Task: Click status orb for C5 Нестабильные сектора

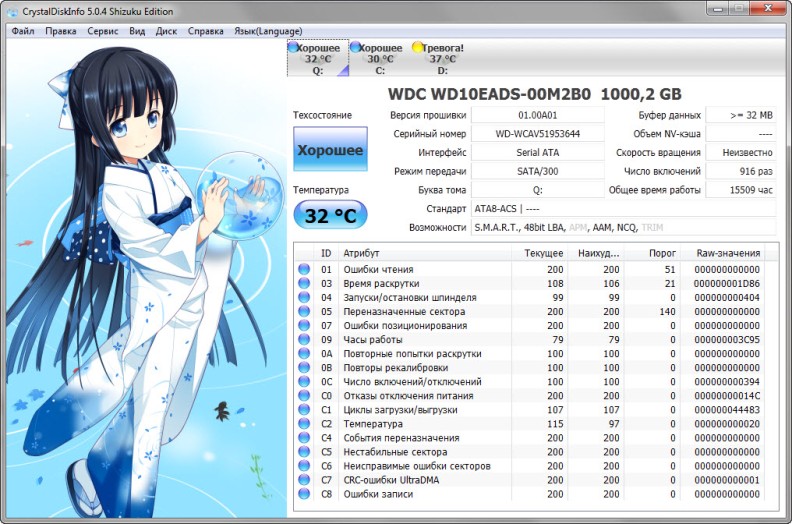Action: click(x=304, y=452)
